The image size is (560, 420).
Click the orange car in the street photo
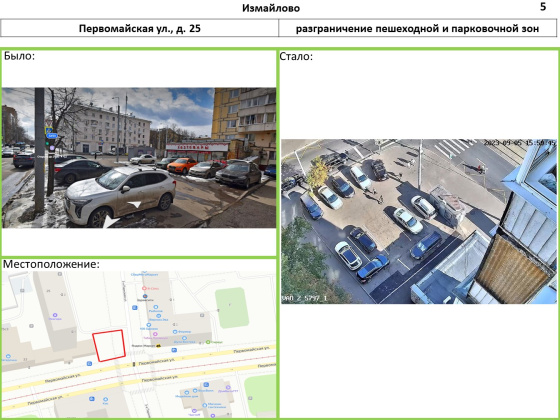point(182,166)
